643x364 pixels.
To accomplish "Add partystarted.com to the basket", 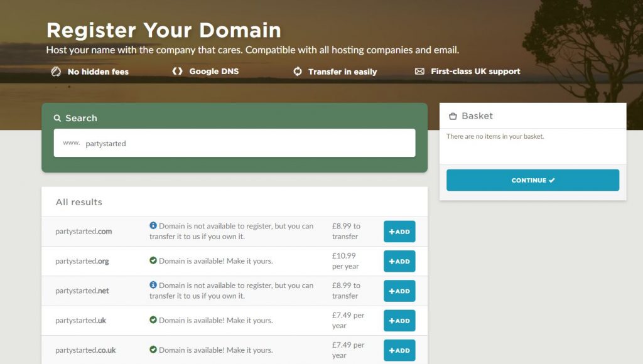I will (399, 232).
